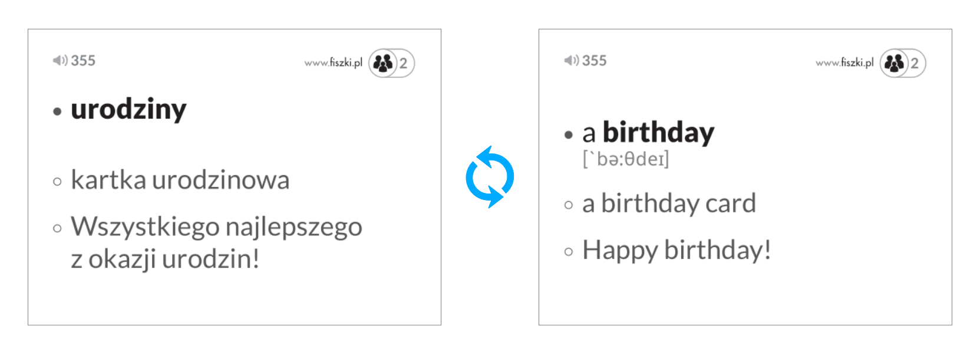Open www.fiszki.pl link on left card
The width and height of the screenshot is (980, 354).
click(x=333, y=63)
